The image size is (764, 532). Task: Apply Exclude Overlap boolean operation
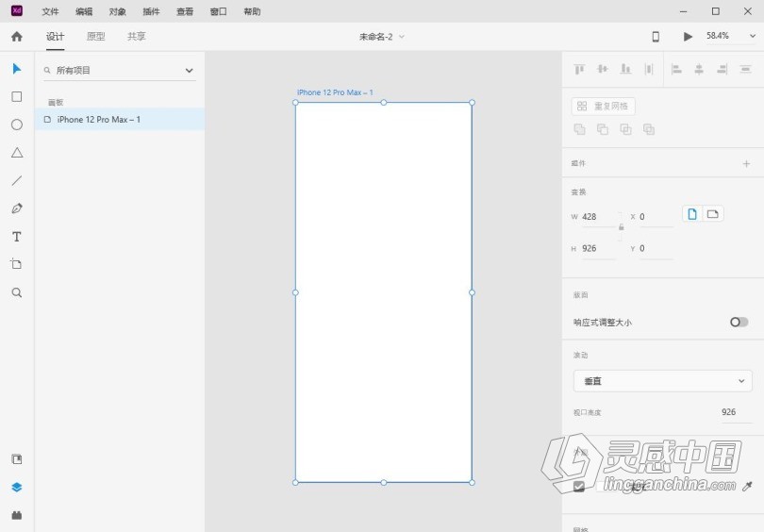(649, 129)
